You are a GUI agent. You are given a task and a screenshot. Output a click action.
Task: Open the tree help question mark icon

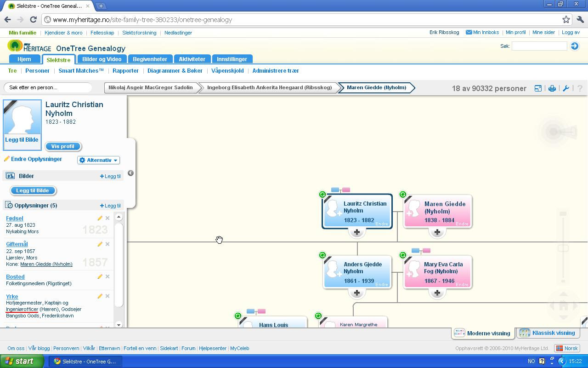(x=580, y=88)
